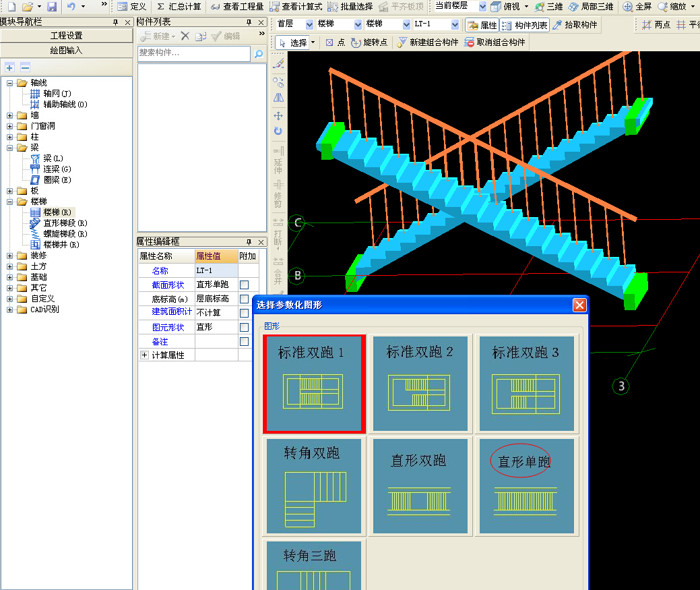Choose the 转角双跑 stair thumbnail
The height and width of the screenshot is (590, 700).
[x=314, y=486]
